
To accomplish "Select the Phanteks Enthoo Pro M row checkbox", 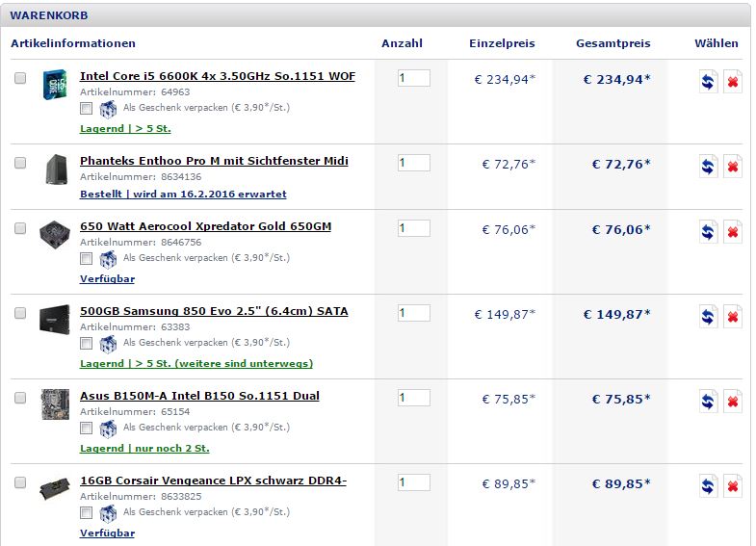I will tap(20, 163).
